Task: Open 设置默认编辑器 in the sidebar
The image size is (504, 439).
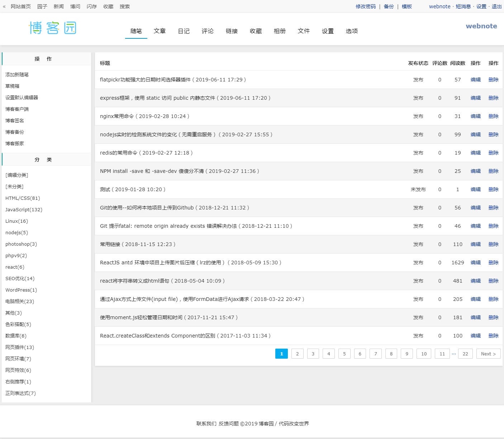Action: click(22, 98)
